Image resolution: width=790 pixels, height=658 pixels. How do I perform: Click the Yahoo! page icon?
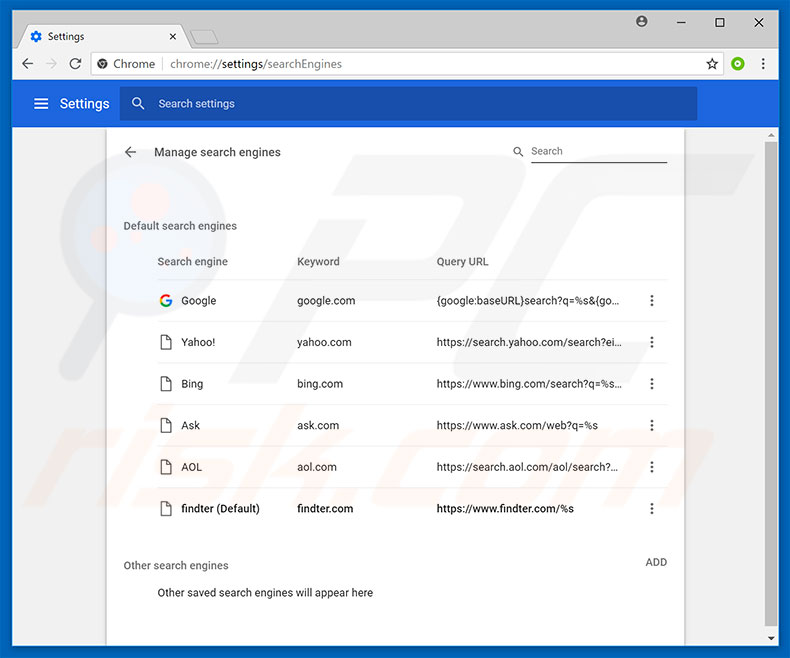tap(166, 343)
